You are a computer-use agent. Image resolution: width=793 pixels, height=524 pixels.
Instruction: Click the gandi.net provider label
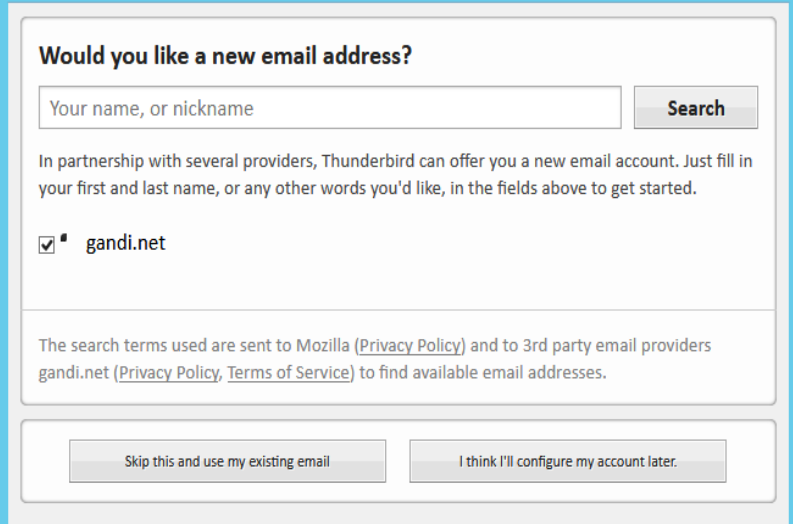(125, 242)
